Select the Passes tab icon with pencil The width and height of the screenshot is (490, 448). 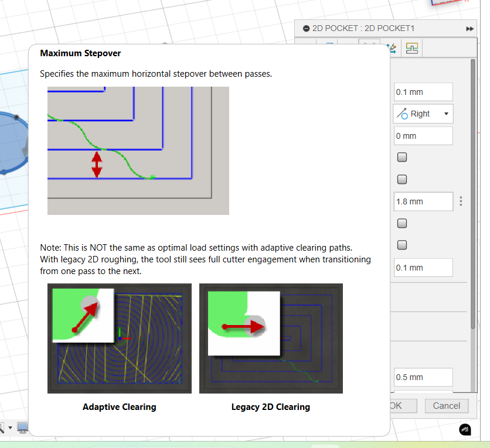pyautogui.click(x=392, y=49)
